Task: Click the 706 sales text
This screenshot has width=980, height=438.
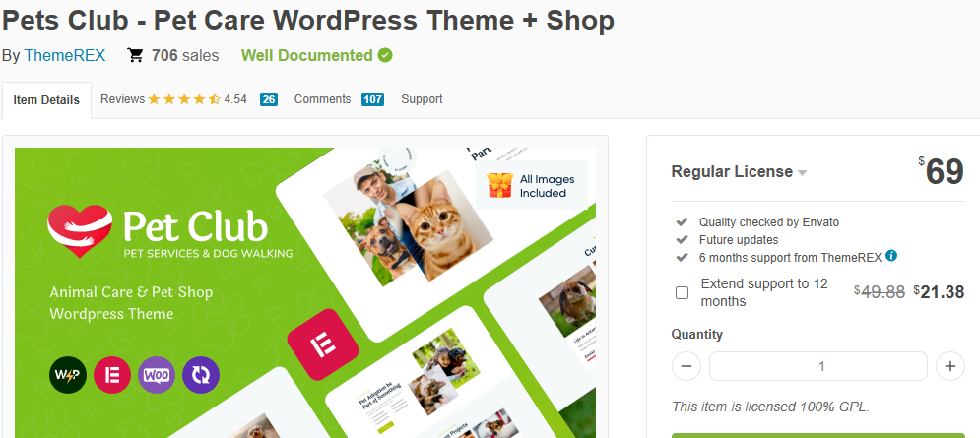Action: [185, 55]
